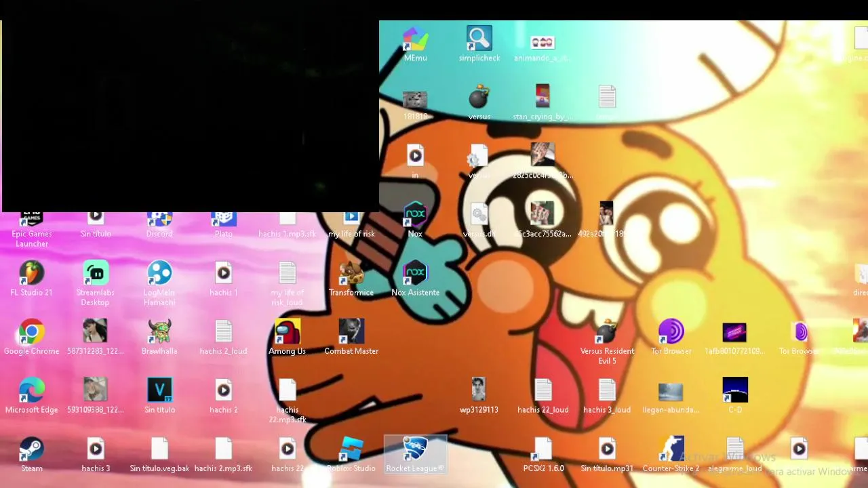Launch the Nox player shortcut
The width and height of the screenshot is (868, 488).
(x=415, y=220)
